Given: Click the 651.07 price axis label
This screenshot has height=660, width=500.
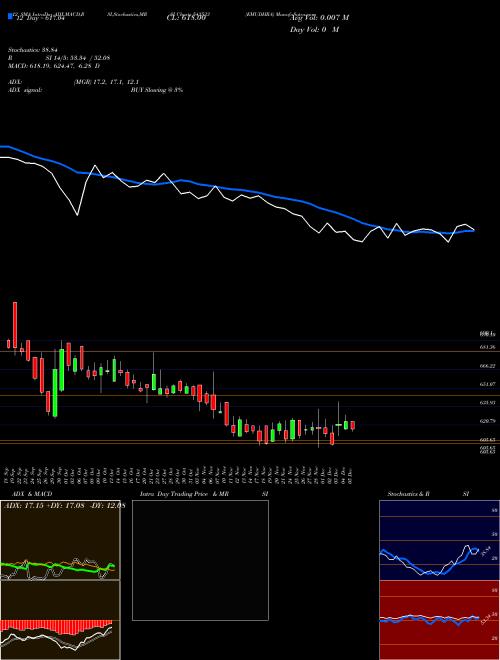Looking at the screenshot, I should click(x=487, y=384).
